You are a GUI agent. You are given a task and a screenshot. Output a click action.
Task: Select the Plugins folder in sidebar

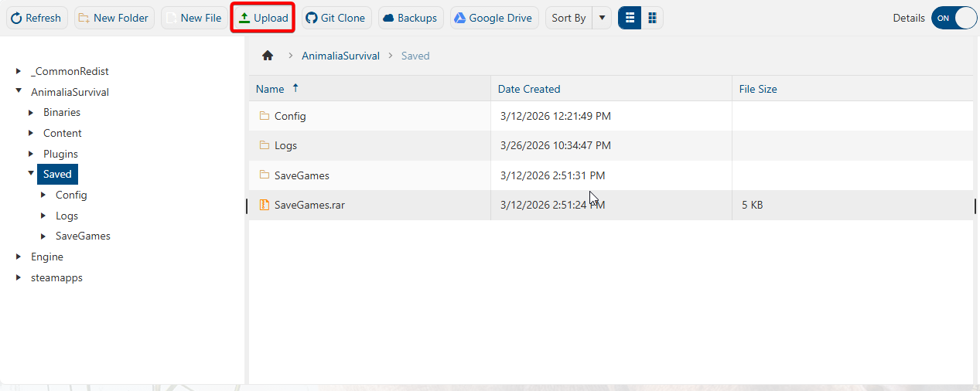point(60,154)
